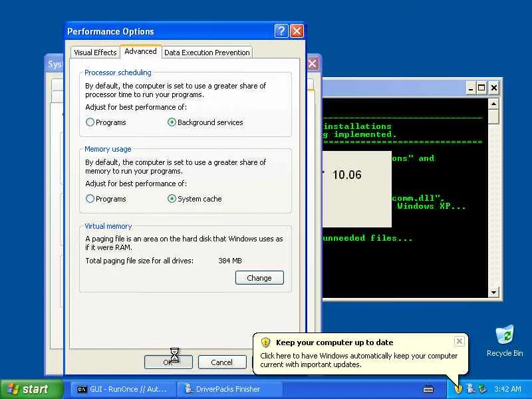
Task: Click 'Total paging file size for all drives' label
Action: [139, 261]
